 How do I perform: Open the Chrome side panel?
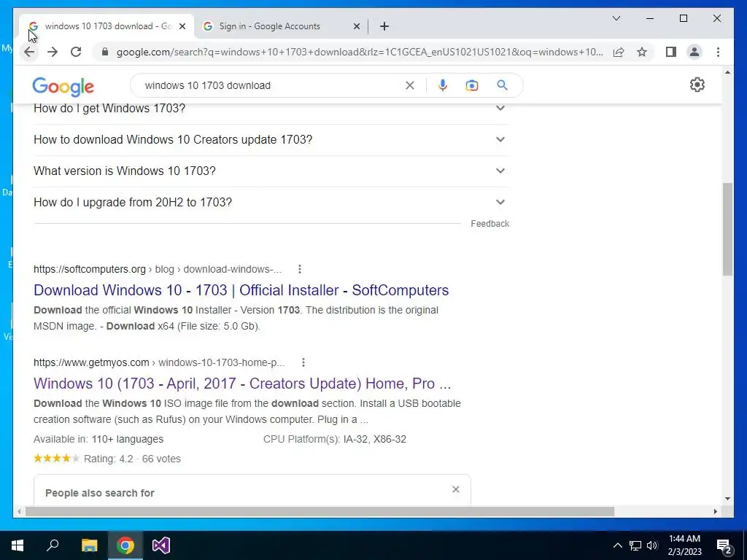coord(671,52)
